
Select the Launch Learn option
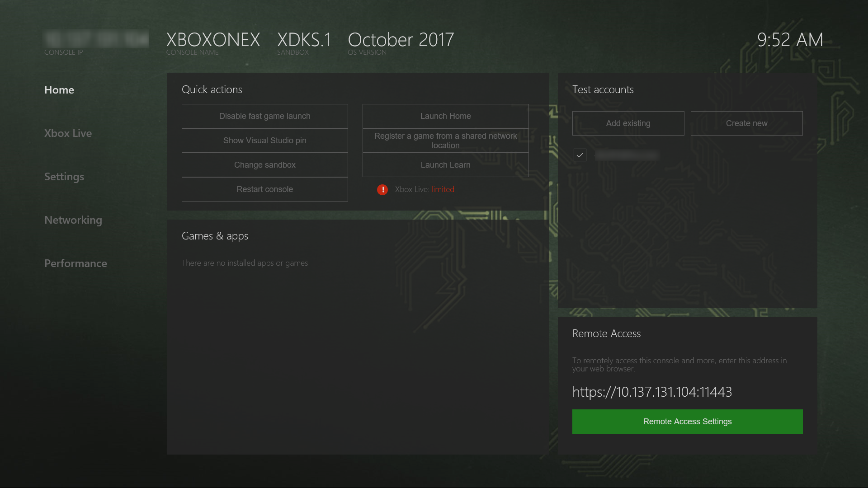coord(446,165)
